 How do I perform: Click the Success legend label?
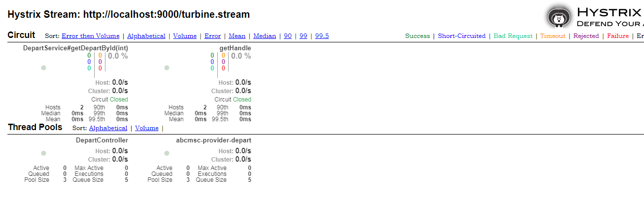pyautogui.click(x=417, y=36)
